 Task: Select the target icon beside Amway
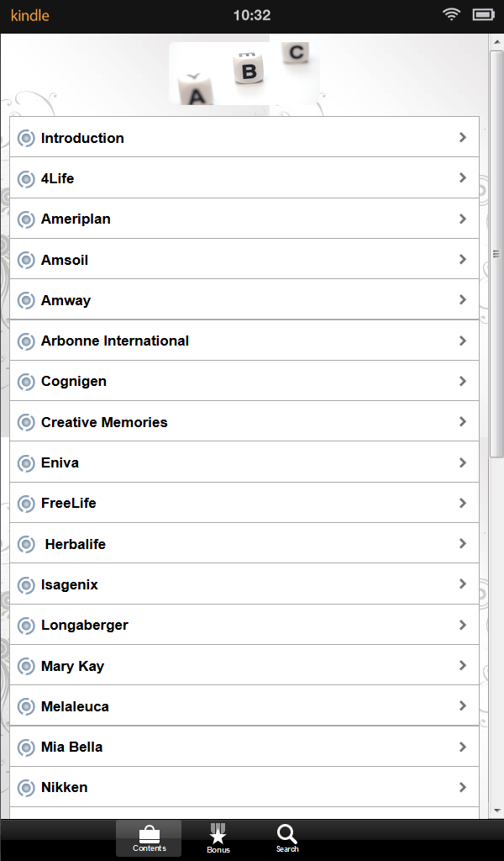tap(25, 299)
